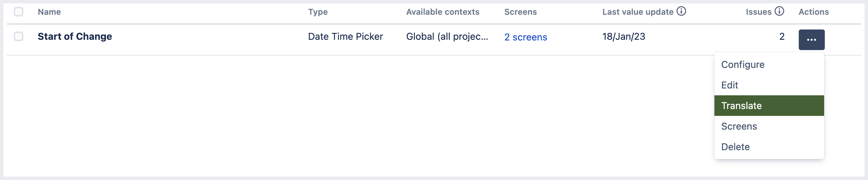Click the Date Time Picker type cell
This screenshot has width=868, height=180.
click(345, 36)
